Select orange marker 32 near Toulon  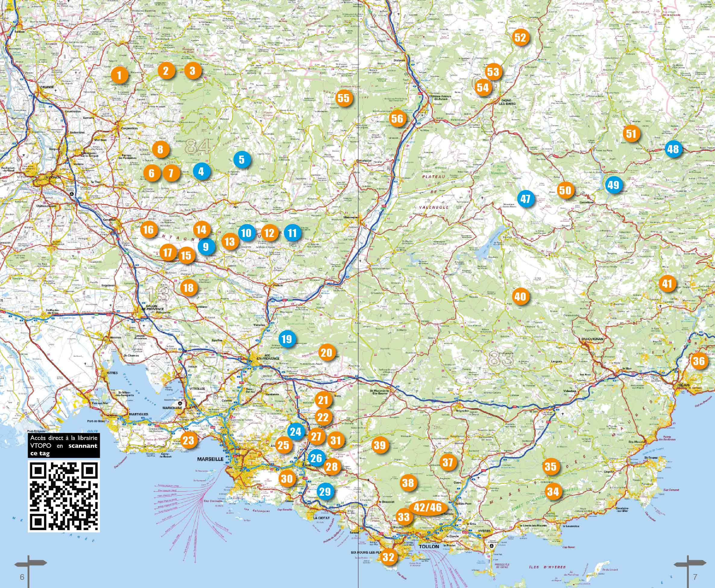(389, 557)
